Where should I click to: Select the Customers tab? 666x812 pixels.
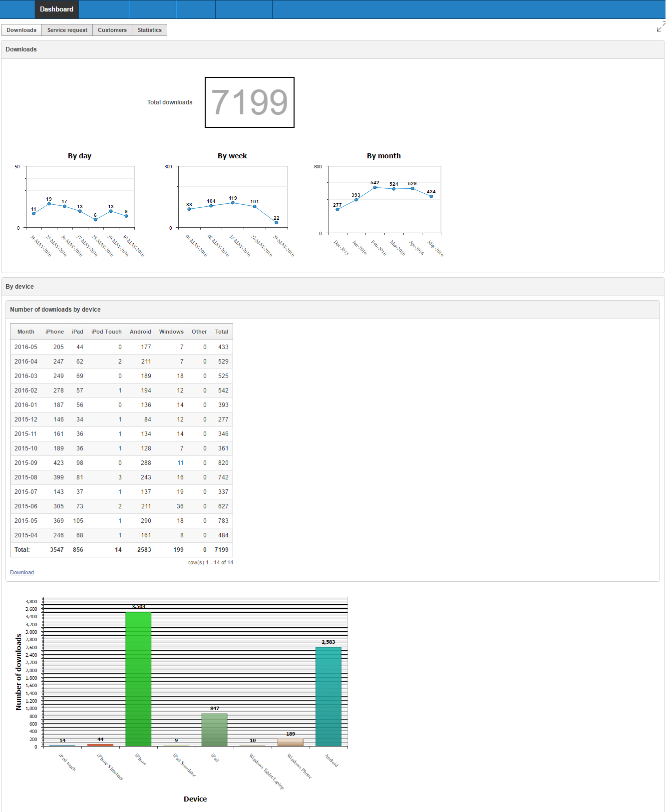tap(112, 30)
